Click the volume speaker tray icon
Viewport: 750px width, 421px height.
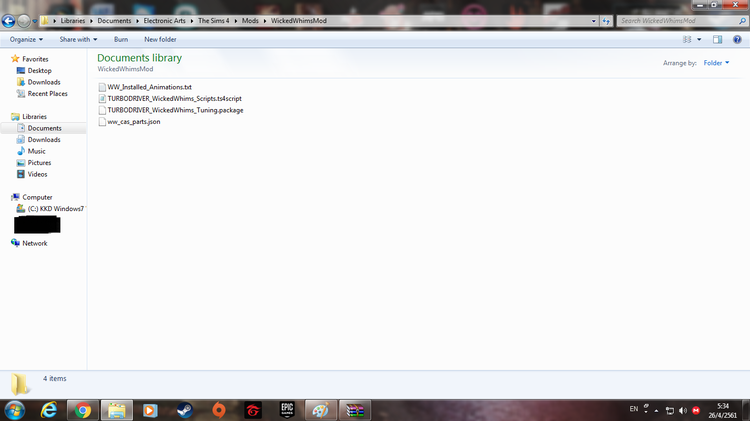pyautogui.click(x=683, y=410)
